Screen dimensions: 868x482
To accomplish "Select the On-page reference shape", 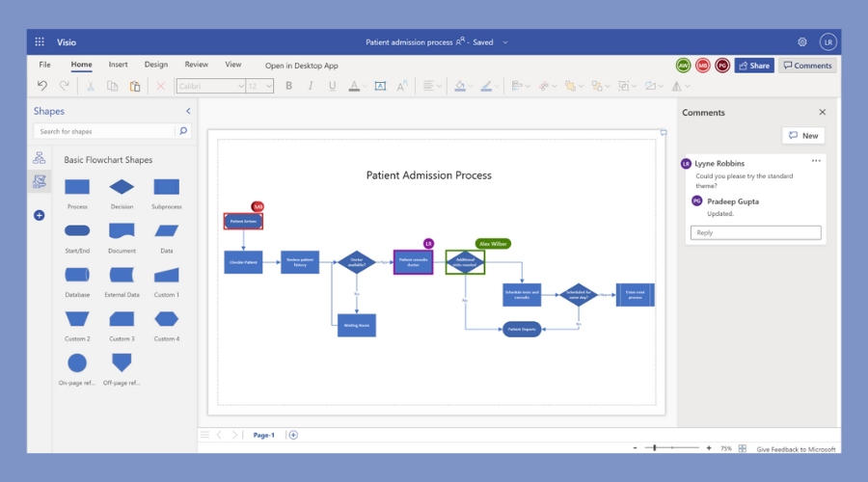I will tap(77, 363).
